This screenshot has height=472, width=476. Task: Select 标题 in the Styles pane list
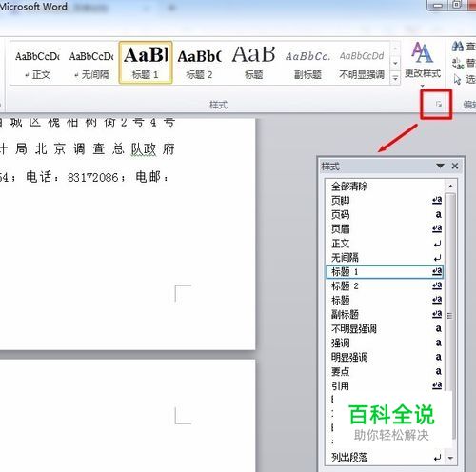385,300
